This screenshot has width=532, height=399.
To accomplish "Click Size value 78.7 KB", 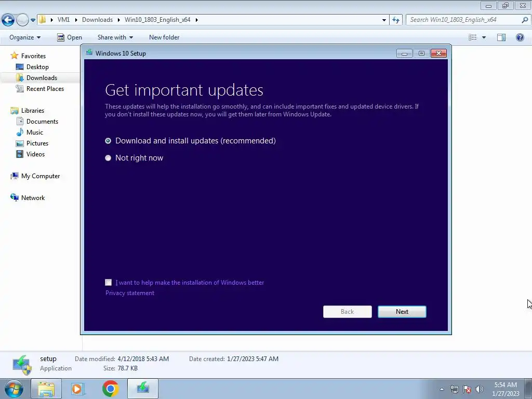I will pos(128,368).
